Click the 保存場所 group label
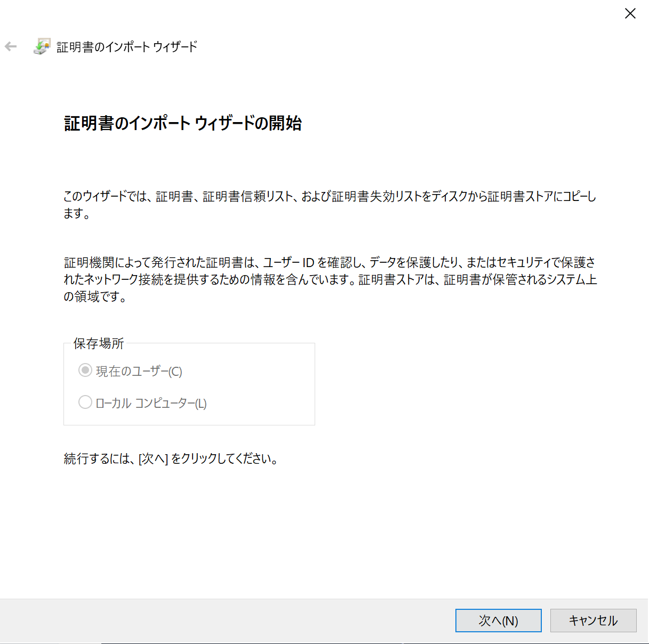The height and width of the screenshot is (644, 649). (x=98, y=344)
